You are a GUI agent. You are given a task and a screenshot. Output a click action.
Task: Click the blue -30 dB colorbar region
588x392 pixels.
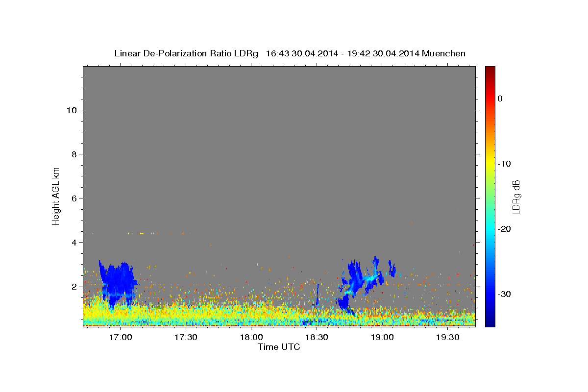click(x=490, y=294)
